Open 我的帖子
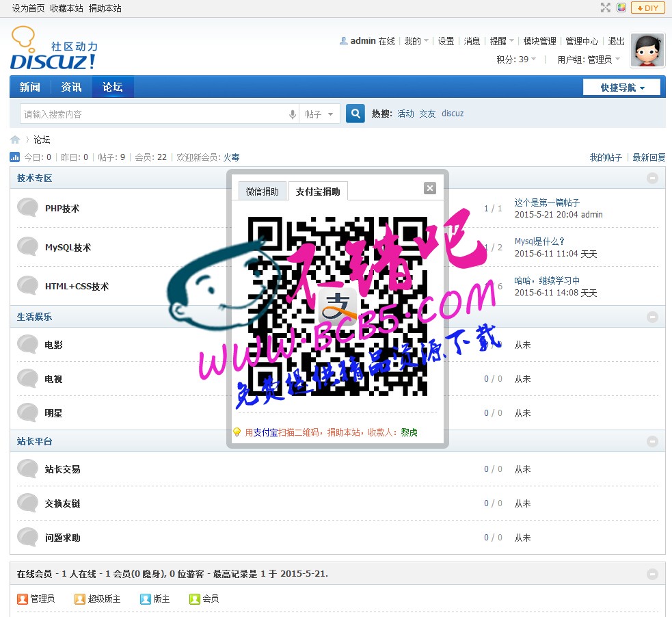Image resolution: width=672 pixels, height=617 pixels. click(x=606, y=157)
